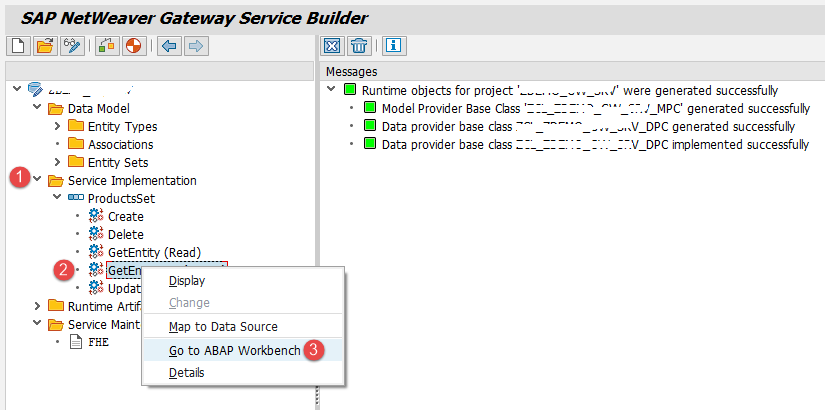Expand the Runtime Artifacts node
This screenshot has width=825, height=410.
(37, 306)
